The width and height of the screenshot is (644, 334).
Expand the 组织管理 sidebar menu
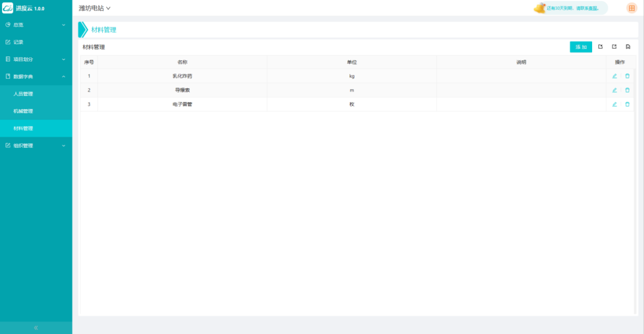click(x=36, y=146)
